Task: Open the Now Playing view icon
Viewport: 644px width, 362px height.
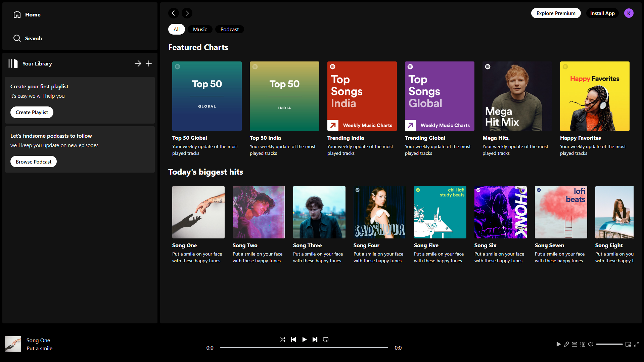Action: pos(558,344)
